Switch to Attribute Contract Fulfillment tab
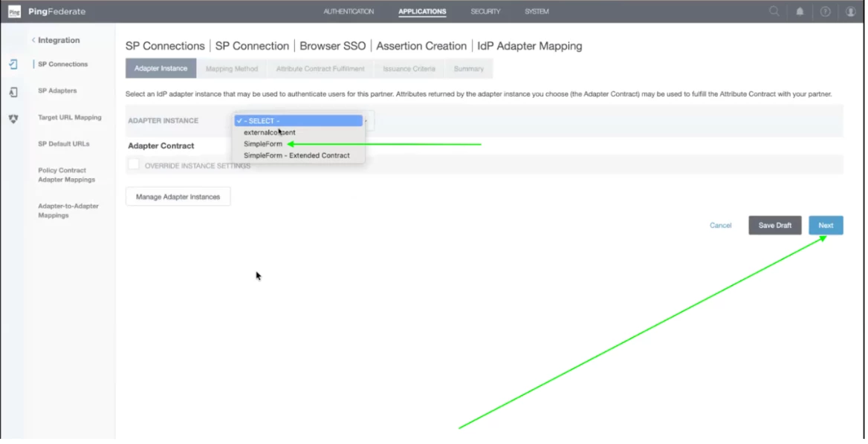868x444 pixels. (x=320, y=68)
